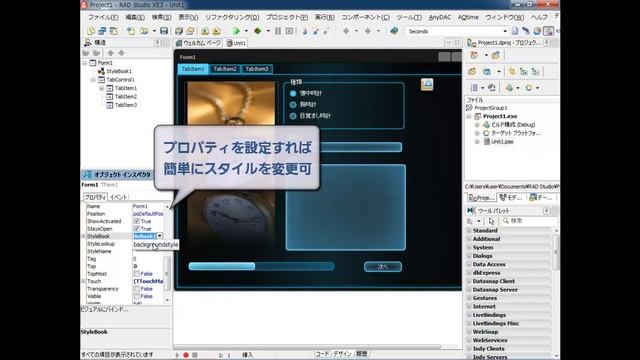Switch to the デザイン view at the bottom
This screenshot has height=360, width=640.
342,354
